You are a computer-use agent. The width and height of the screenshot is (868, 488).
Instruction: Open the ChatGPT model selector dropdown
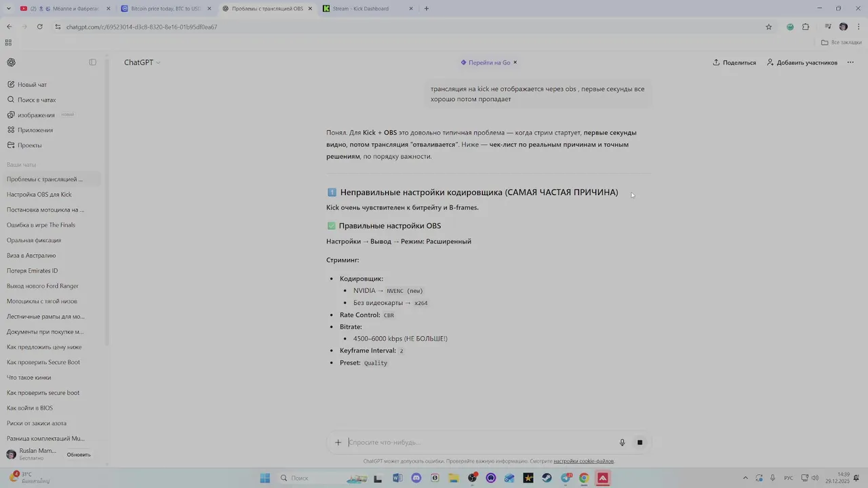tap(142, 62)
